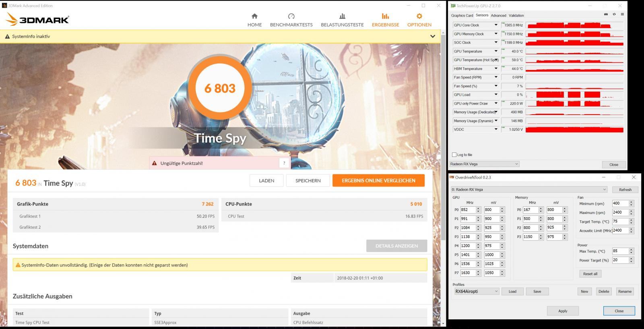The height and width of the screenshot is (329, 644).
Task: Click the Ungültige Punktzahl warning triangle
Action: pyautogui.click(x=154, y=163)
